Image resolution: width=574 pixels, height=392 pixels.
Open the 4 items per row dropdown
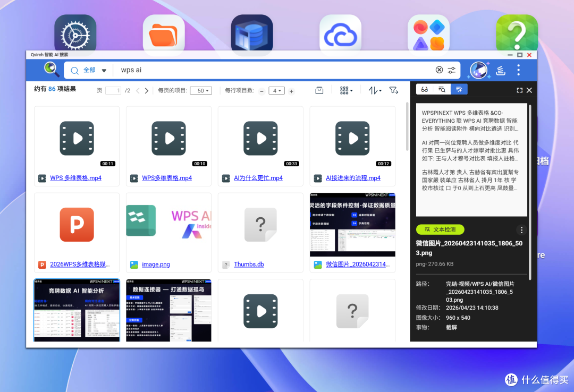coord(277,90)
